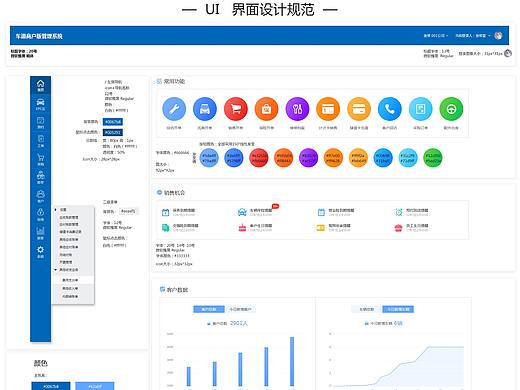Click the 2901 customer total value
The height and width of the screenshot is (390, 520).
(239, 323)
